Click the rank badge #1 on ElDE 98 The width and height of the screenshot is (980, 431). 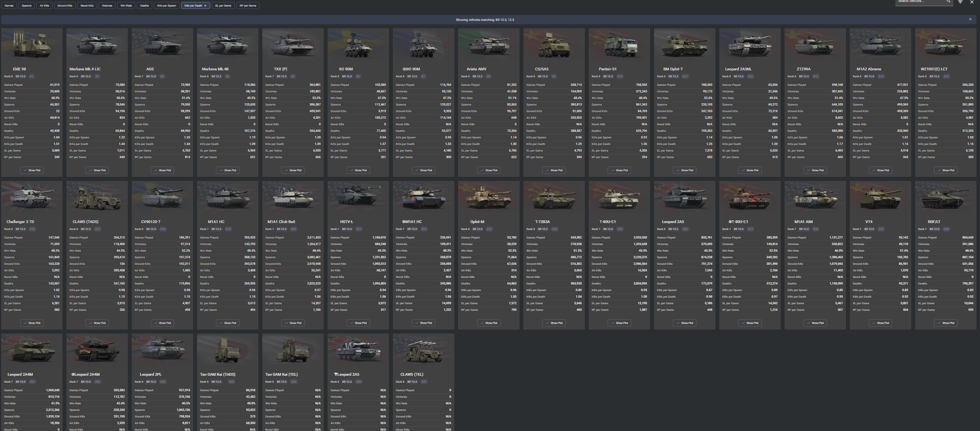pos(32,77)
